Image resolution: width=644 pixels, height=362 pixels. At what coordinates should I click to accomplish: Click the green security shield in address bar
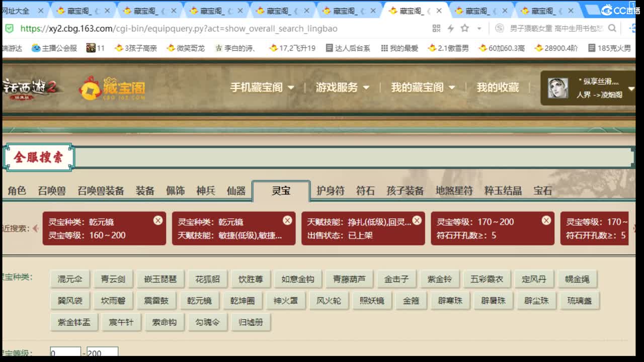[9, 29]
